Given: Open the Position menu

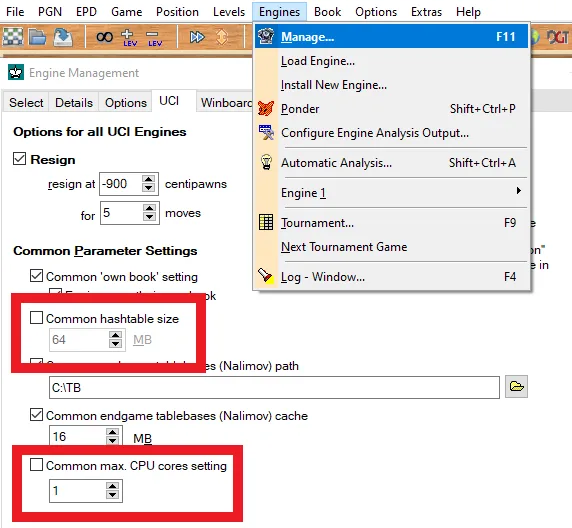Looking at the screenshot, I should tap(177, 12).
